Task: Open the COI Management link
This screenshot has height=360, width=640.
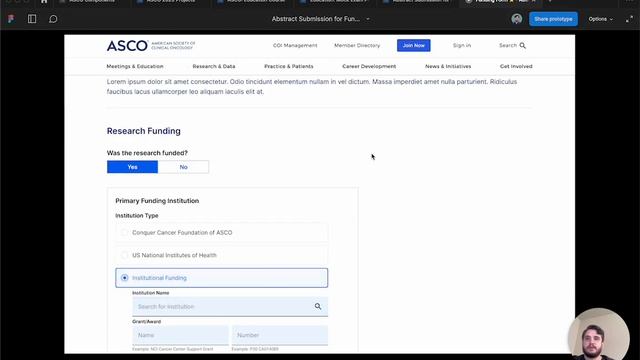Action: tap(295, 45)
